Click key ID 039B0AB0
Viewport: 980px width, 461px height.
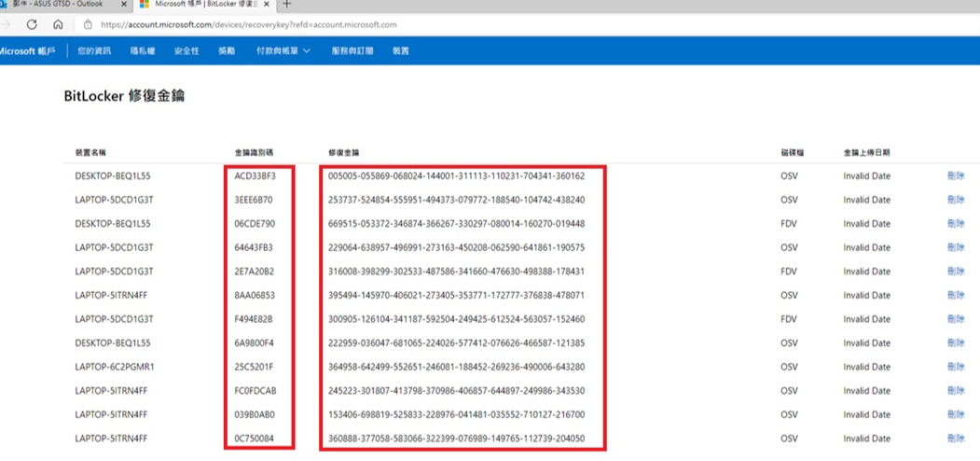pos(255,414)
